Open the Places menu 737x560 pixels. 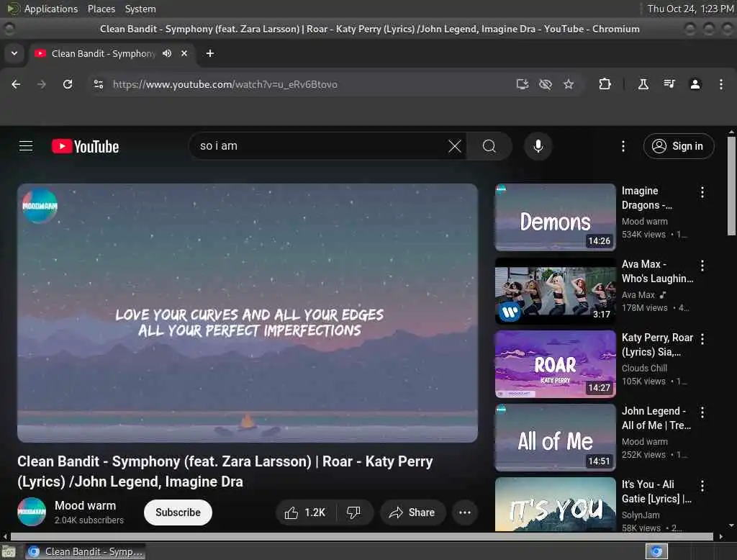(101, 9)
